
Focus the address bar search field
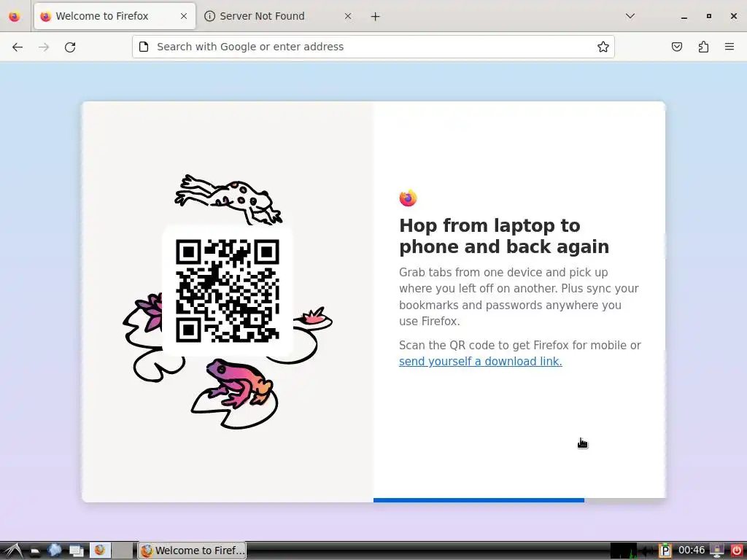tap(373, 47)
